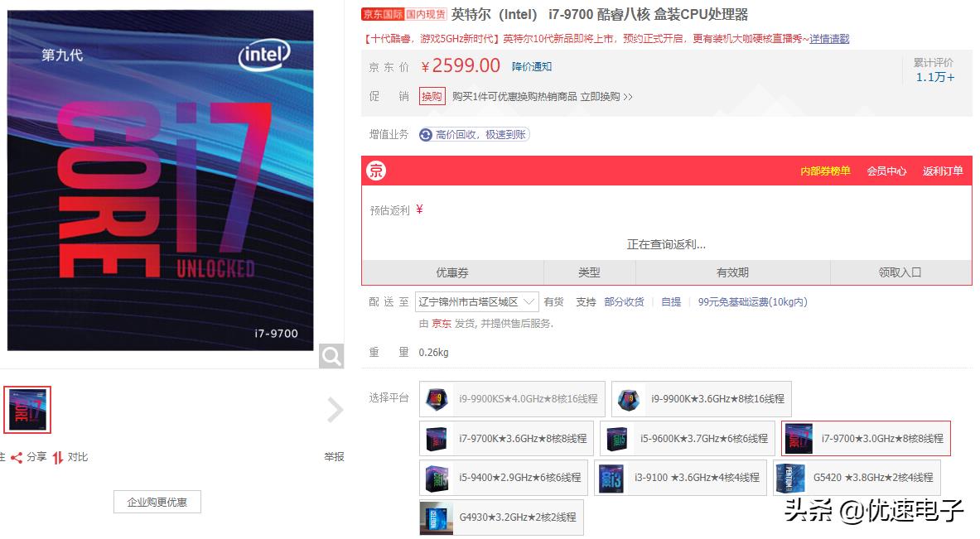Choose i7-9700 3.0GHz 8核8线程 option

tap(866, 439)
